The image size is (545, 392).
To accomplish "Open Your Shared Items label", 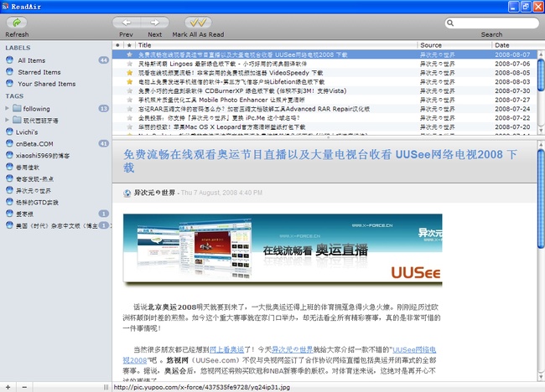I will pyautogui.click(x=47, y=84).
